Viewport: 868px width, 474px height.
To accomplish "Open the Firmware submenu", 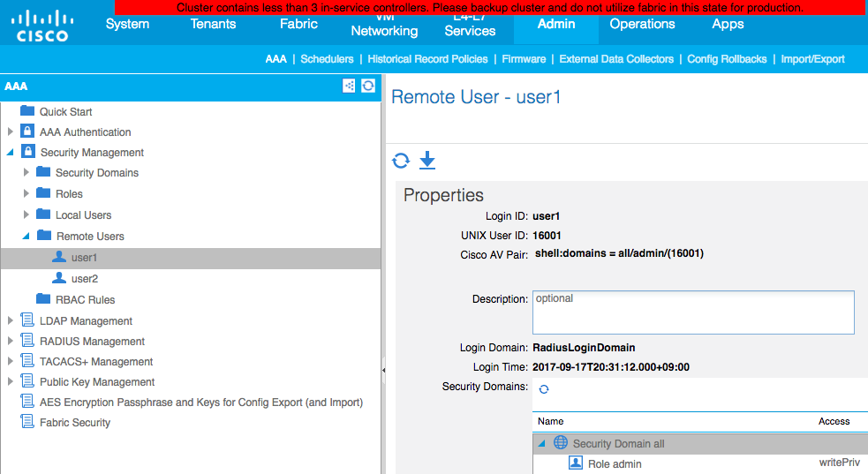I will click(524, 59).
